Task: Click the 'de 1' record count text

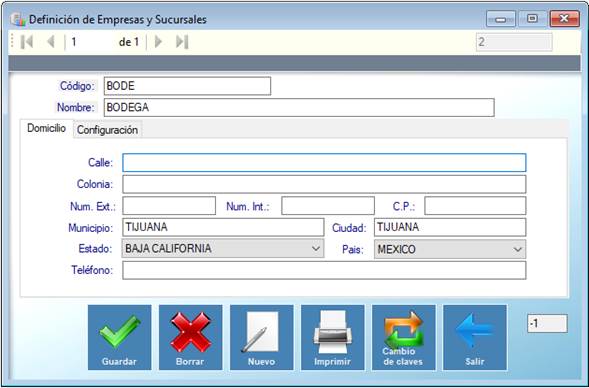Action: point(129,42)
